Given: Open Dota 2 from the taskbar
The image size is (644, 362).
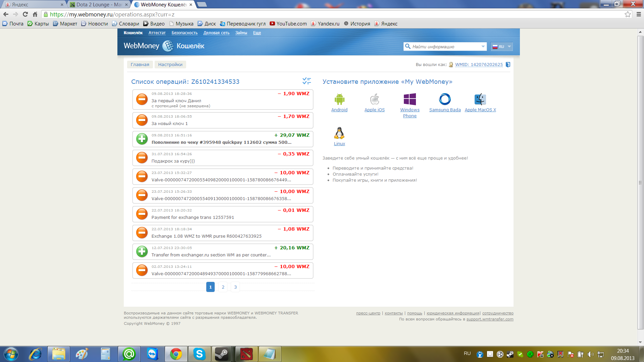Looking at the screenshot, I should point(247,354).
